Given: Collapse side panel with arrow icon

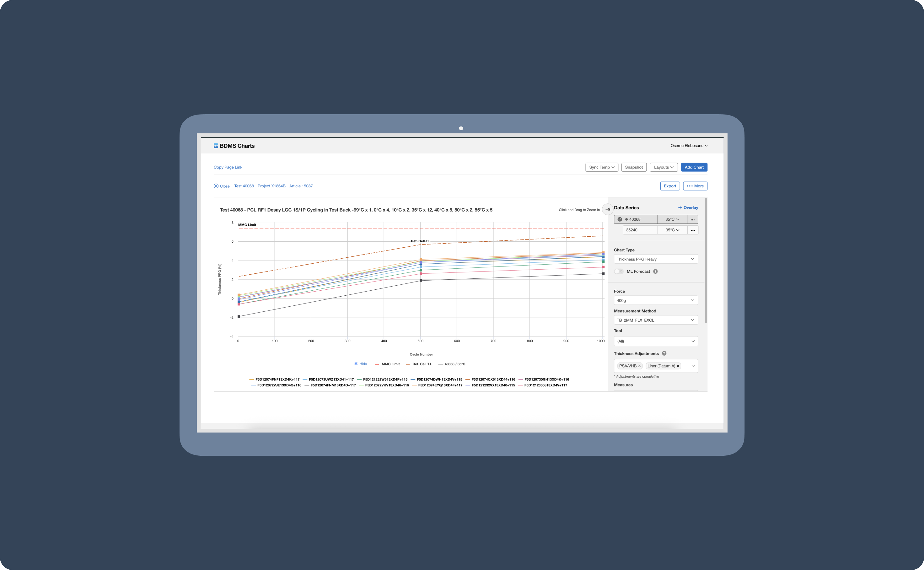Looking at the screenshot, I should [607, 209].
